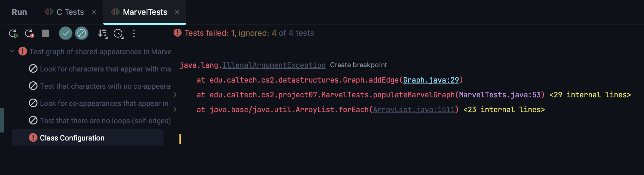Open the more options kebab menu
The width and height of the screenshot is (644, 175).
134,33
